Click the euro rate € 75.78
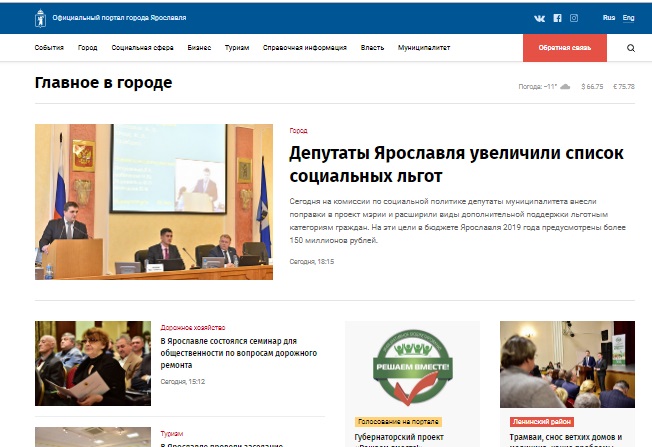This screenshot has width=652, height=447. click(x=624, y=86)
